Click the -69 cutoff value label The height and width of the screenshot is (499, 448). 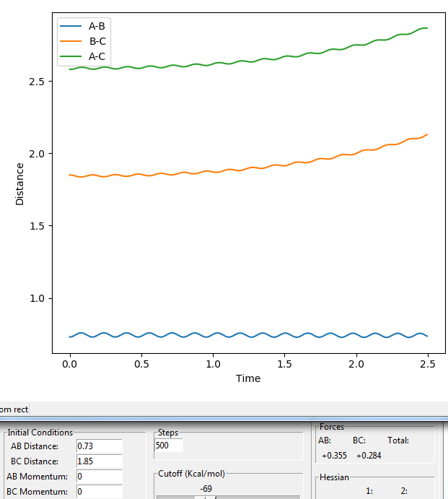[206, 488]
